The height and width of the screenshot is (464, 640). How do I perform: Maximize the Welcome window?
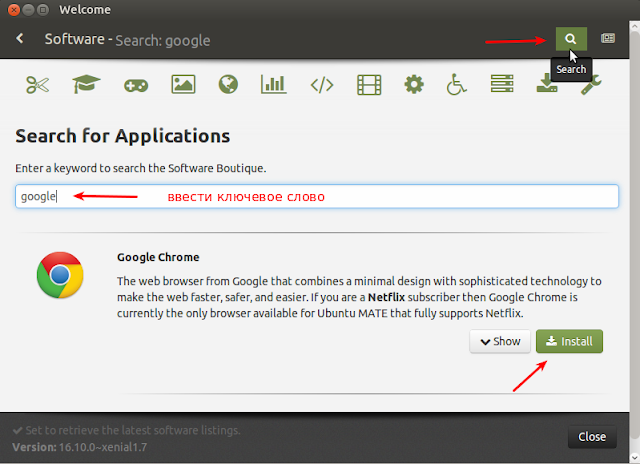(x=42, y=10)
